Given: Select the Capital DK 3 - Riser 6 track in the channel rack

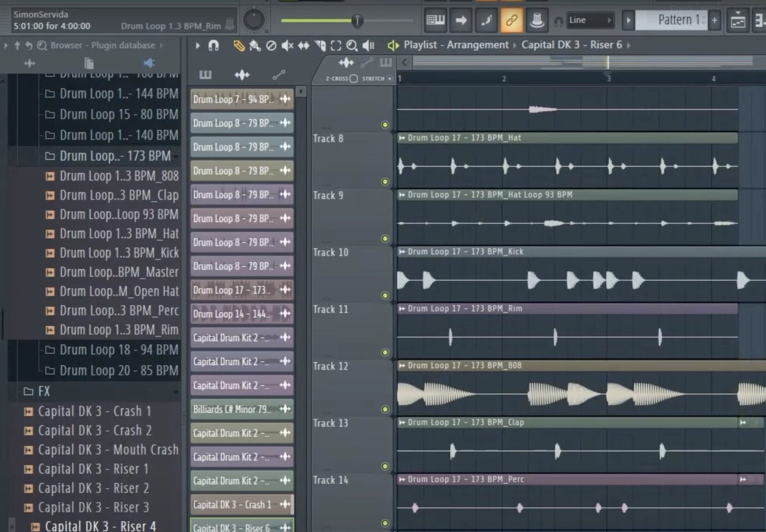Looking at the screenshot, I should pyautogui.click(x=234, y=527).
